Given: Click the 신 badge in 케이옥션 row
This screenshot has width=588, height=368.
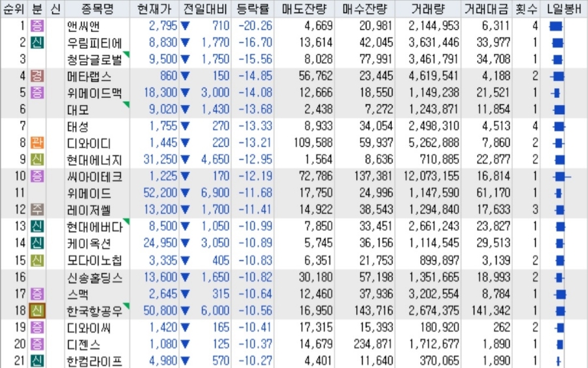Looking at the screenshot, I should 37,243.
